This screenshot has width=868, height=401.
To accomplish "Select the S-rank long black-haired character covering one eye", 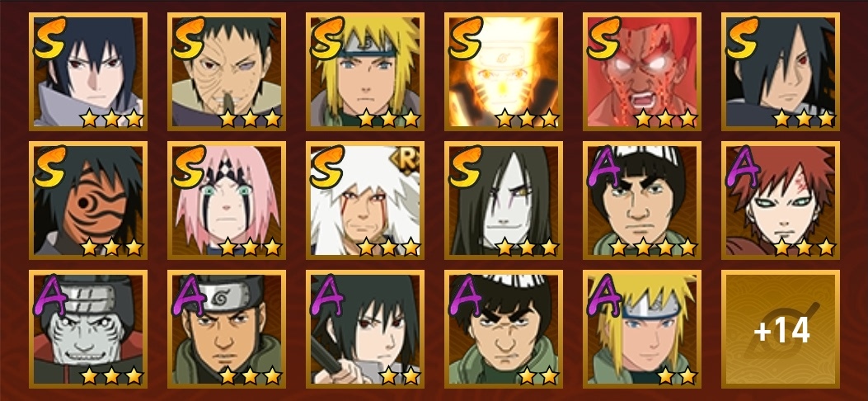I will (x=780, y=72).
